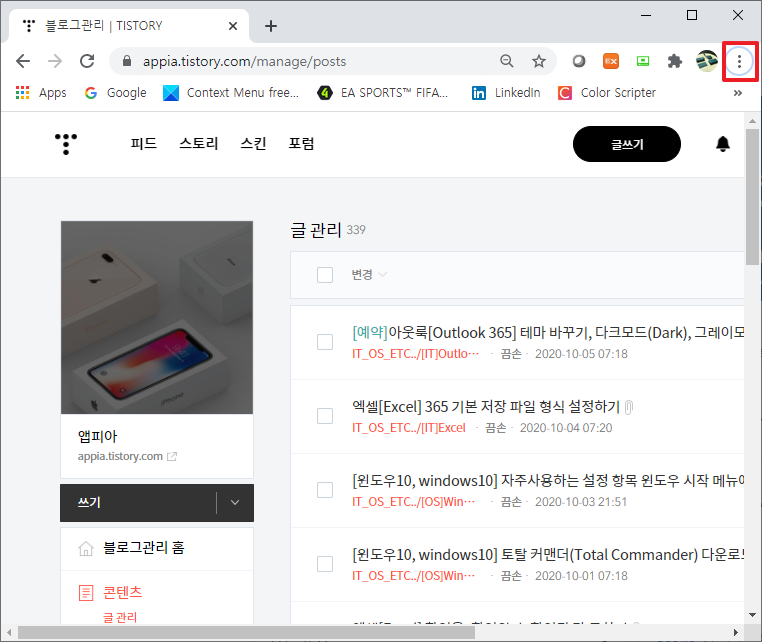Go to 블로그관리 홈
The image size is (762, 642).
tap(144, 548)
